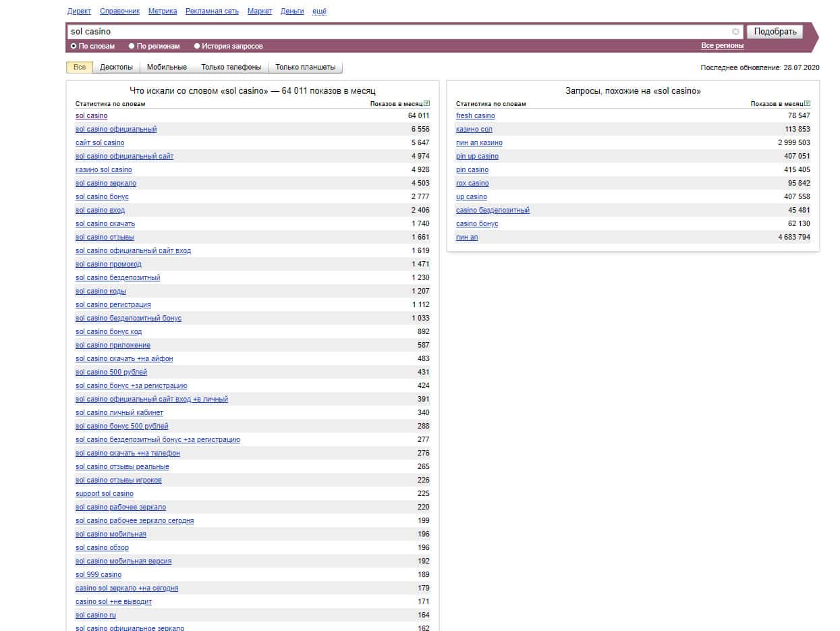Open the Директ link in top navigation

pos(79,11)
